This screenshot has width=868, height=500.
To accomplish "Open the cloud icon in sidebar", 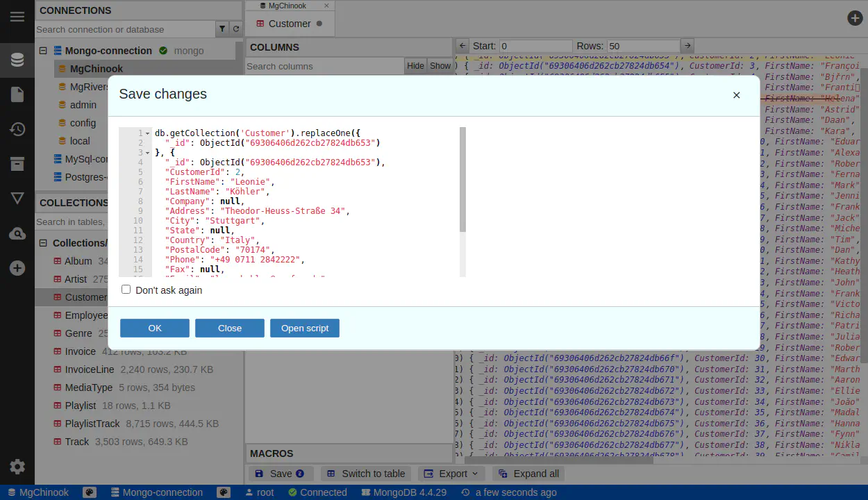I will 17,234.
